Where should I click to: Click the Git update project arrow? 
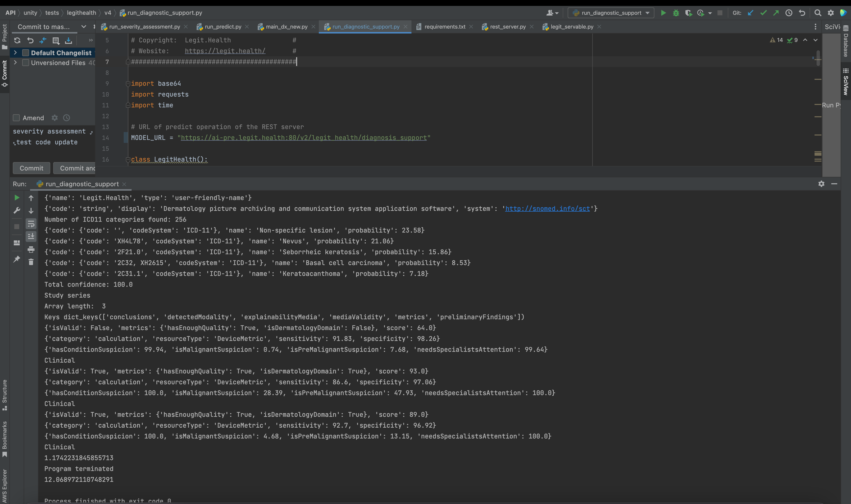(750, 13)
